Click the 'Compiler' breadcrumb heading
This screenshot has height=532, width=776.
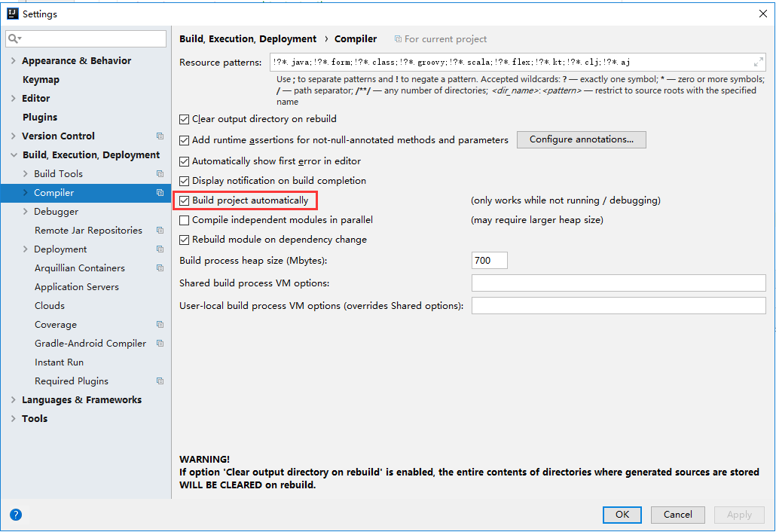click(356, 38)
